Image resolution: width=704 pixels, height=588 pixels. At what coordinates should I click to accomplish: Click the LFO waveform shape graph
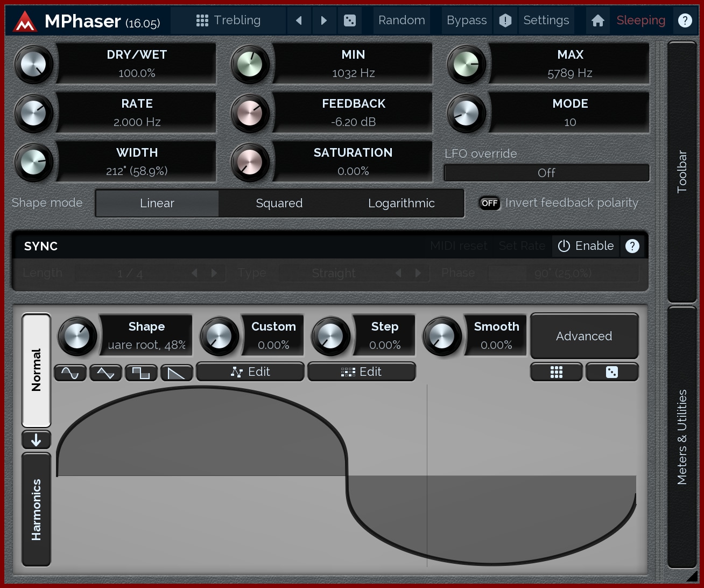point(346,476)
